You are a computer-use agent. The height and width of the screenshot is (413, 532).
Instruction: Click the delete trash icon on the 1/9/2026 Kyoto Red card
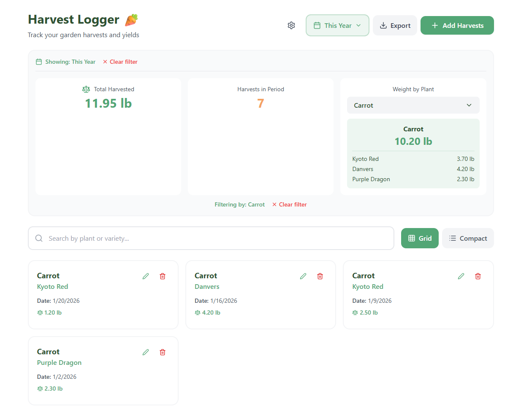coord(478,276)
